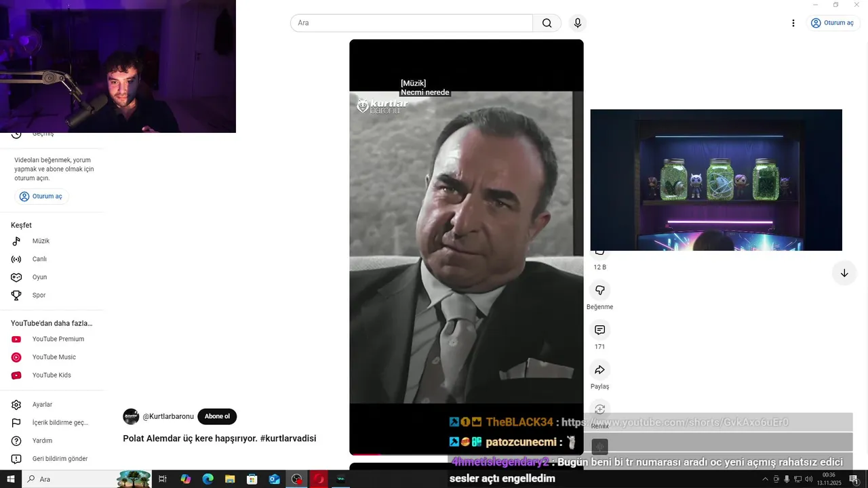Click the top-right Oturum aç button

pos(833,23)
